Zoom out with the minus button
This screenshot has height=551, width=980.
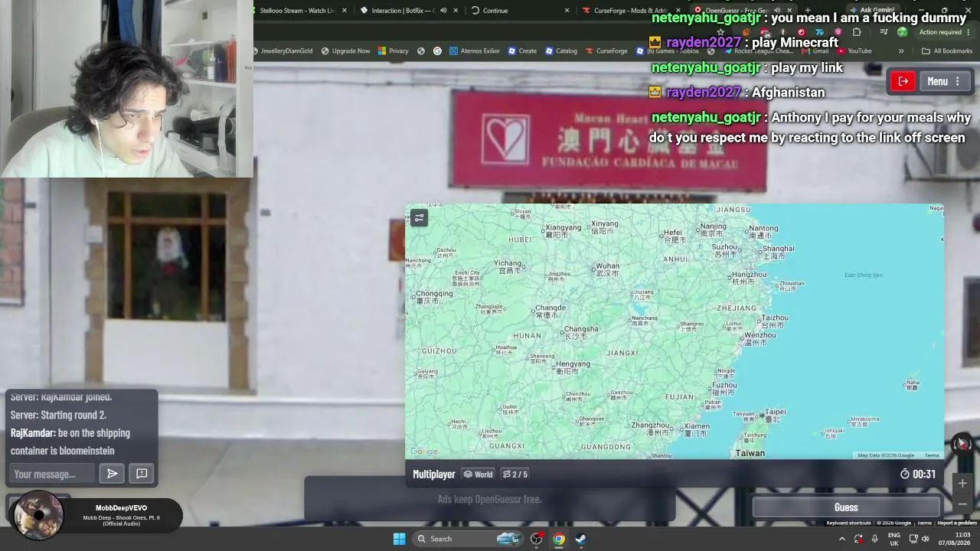pos(962,504)
